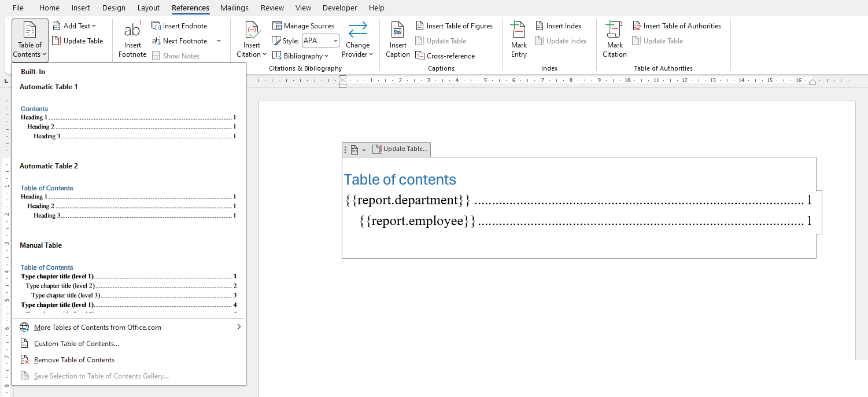Click Update Table in Table of Authorities group
The height and width of the screenshot is (397, 868).
(658, 41)
